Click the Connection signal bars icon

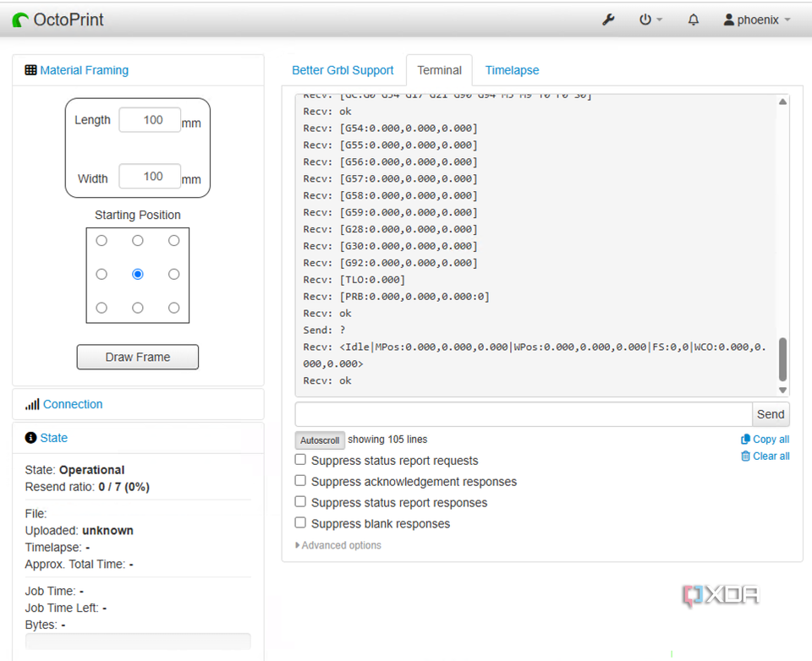pos(32,404)
